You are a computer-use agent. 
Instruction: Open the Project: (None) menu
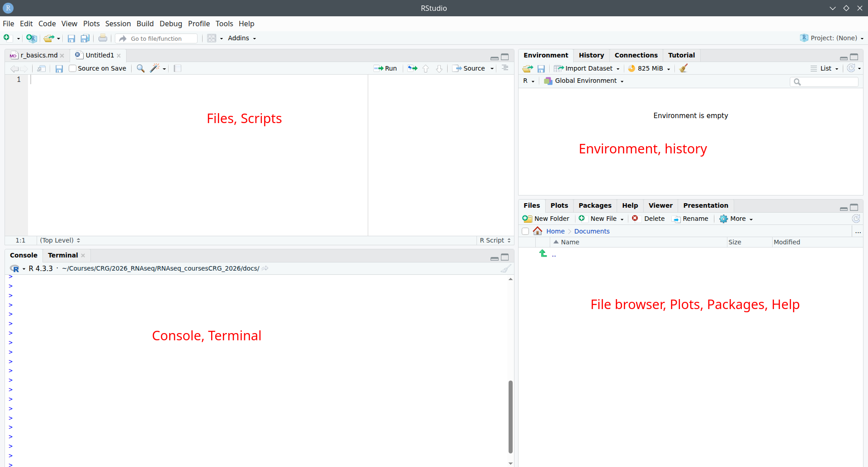pyautogui.click(x=833, y=38)
